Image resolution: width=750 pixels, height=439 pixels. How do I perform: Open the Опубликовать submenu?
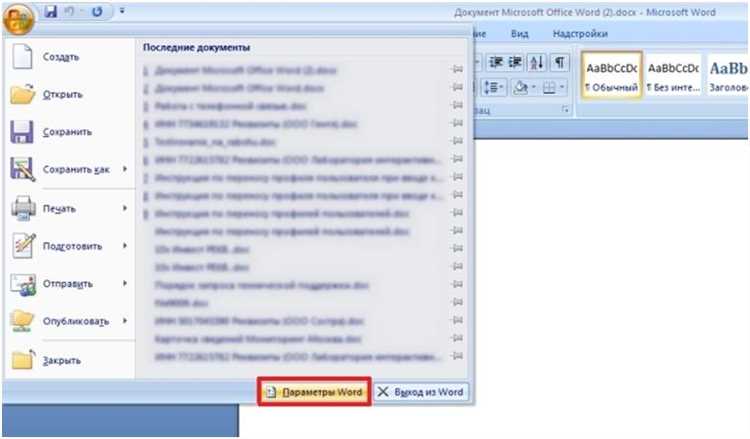pos(69,321)
